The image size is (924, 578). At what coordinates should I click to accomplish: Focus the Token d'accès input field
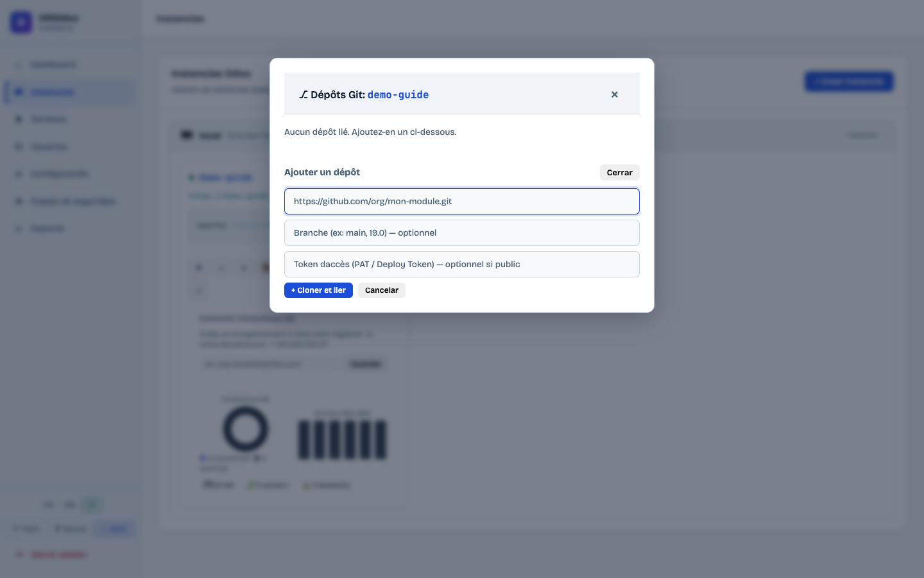pyautogui.click(x=462, y=264)
